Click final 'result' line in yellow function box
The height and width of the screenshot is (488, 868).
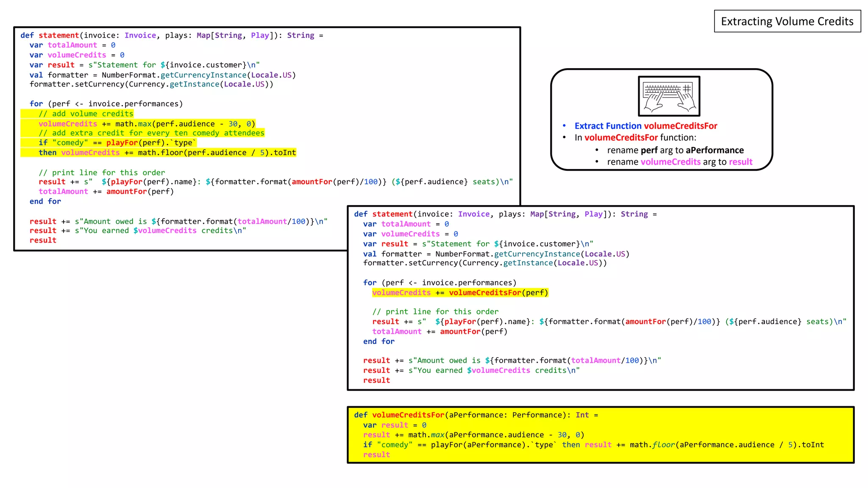click(376, 455)
